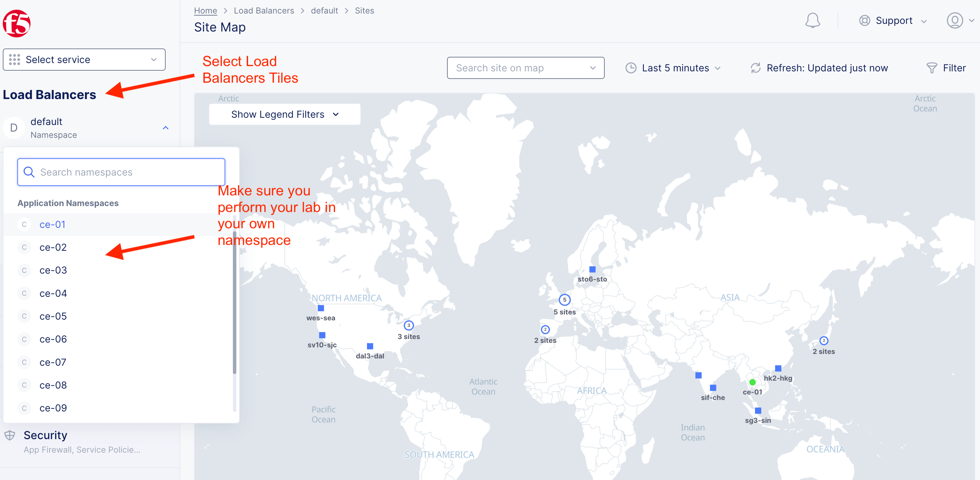Click the sg3-sin site marker
980x480 pixels.
pyautogui.click(x=758, y=411)
